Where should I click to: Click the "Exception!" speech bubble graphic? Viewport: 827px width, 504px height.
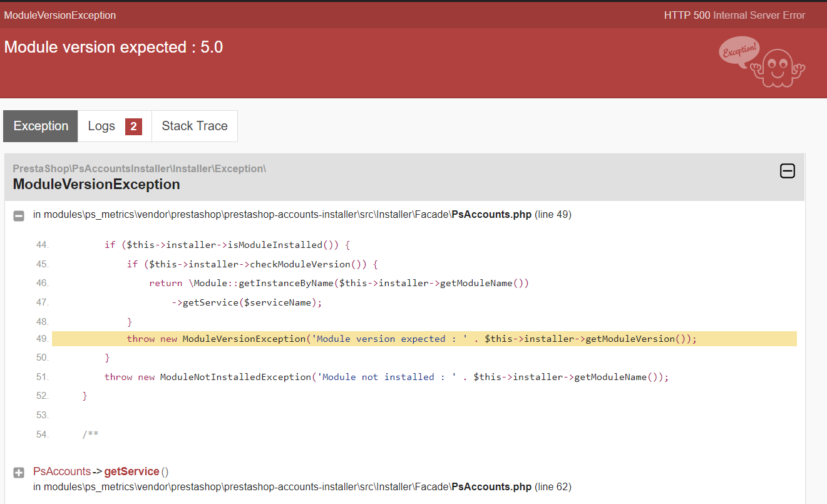(x=740, y=52)
